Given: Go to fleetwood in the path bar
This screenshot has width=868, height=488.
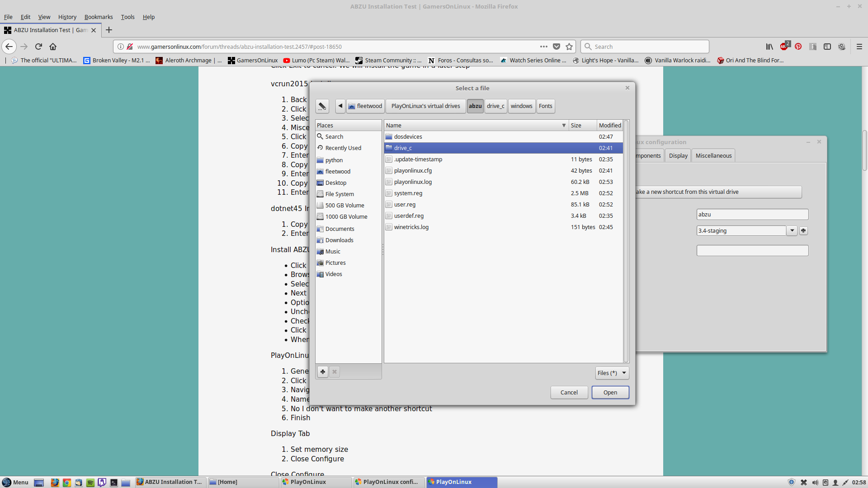Looking at the screenshot, I should [x=365, y=106].
